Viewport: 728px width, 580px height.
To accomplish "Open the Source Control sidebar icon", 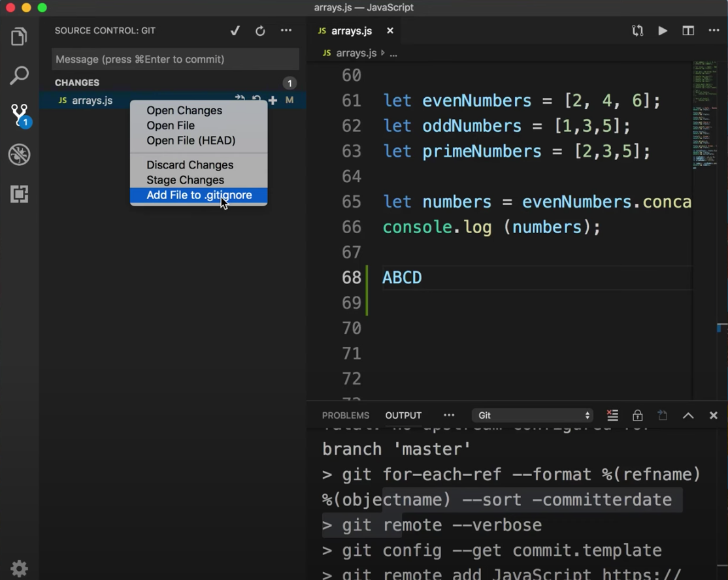I will click(18, 115).
